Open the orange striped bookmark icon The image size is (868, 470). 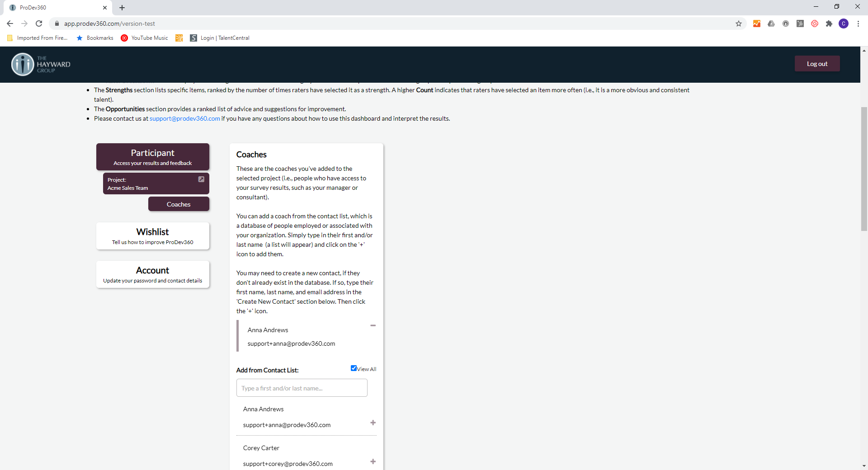pos(179,38)
